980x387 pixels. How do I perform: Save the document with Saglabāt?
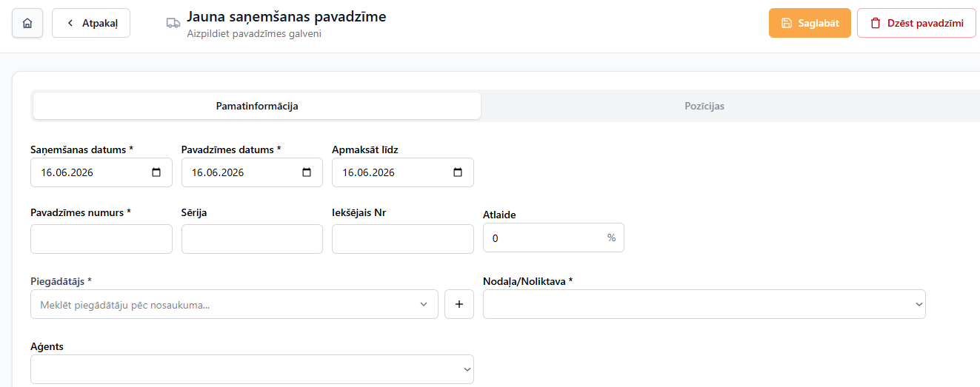coord(810,23)
